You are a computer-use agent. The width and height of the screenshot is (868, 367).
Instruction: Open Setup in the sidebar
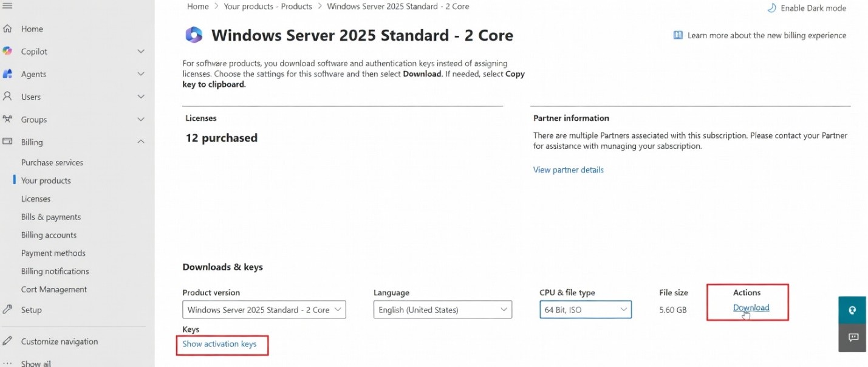[x=31, y=309]
